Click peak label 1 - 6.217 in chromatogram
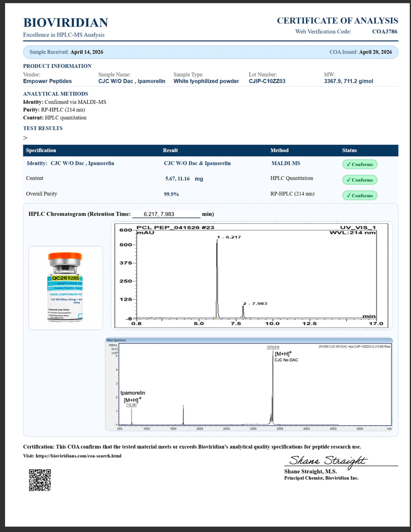 pyautogui.click(x=229, y=237)
